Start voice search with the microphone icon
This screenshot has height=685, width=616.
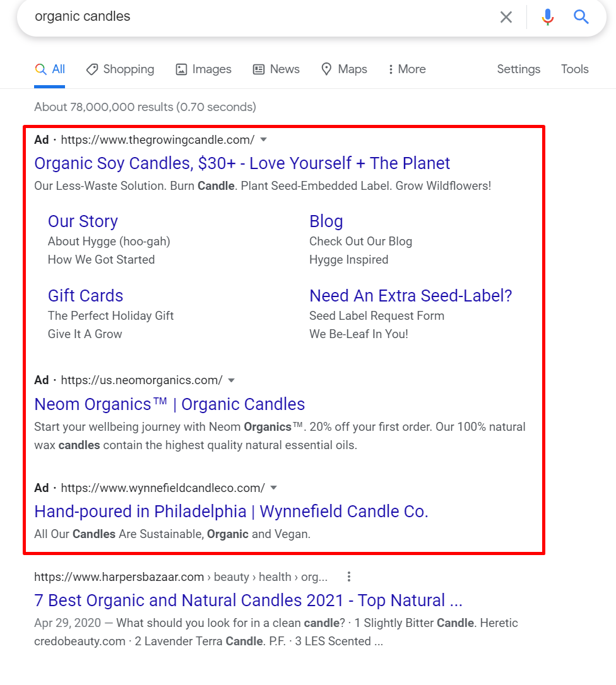[x=547, y=17]
